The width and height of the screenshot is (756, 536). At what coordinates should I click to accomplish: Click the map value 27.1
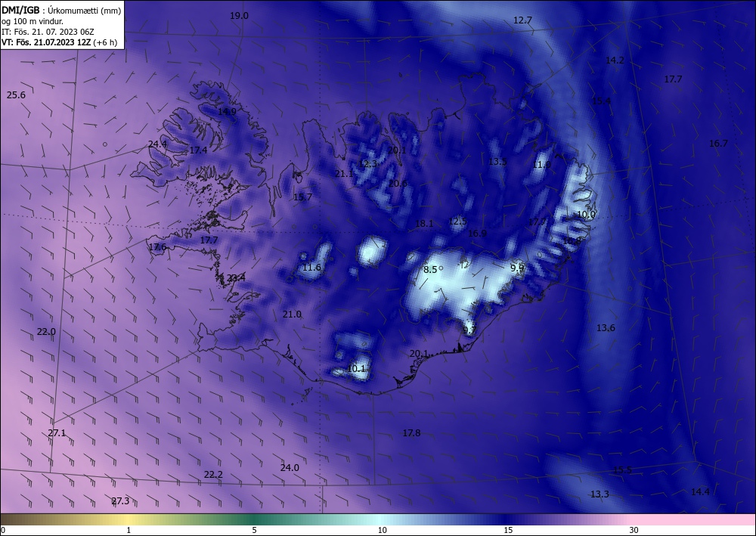point(57,433)
